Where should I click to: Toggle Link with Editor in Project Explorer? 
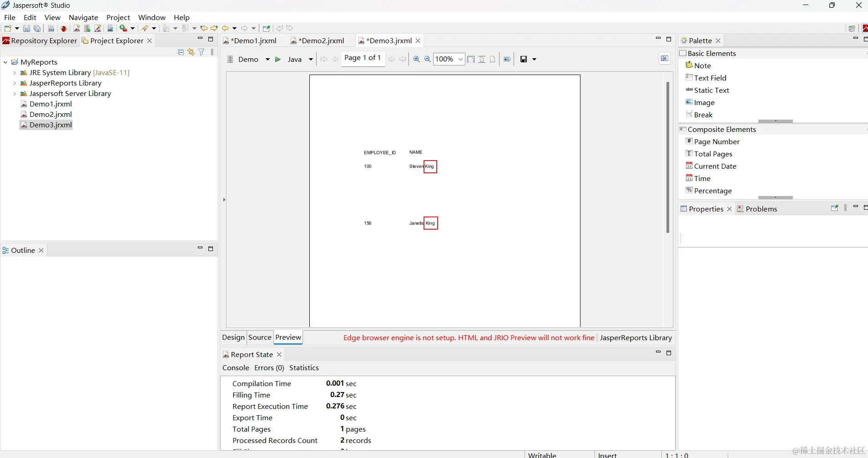191,52
